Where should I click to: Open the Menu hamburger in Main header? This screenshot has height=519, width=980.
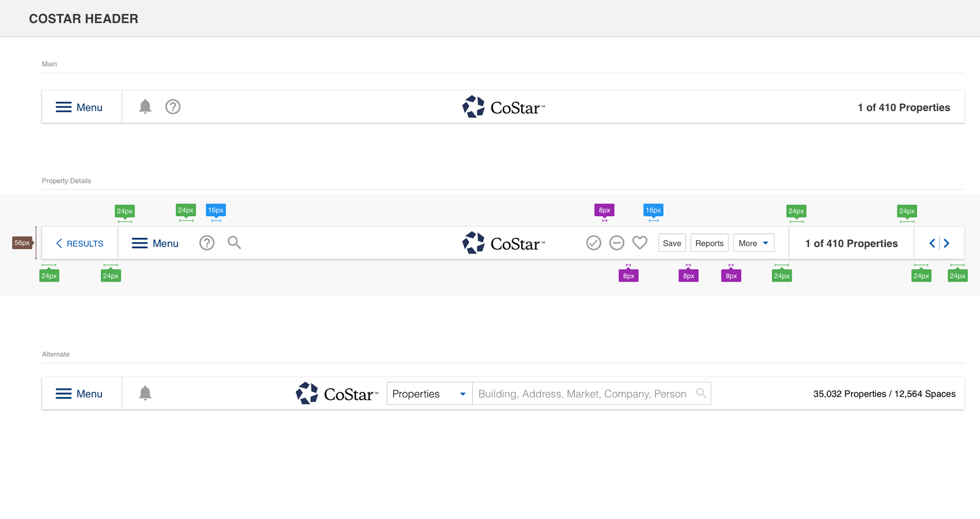pyautogui.click(x=79, y=107)
